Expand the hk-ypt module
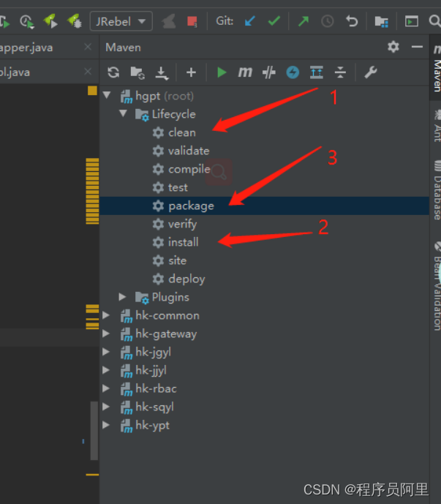 (x=106, y=425)
